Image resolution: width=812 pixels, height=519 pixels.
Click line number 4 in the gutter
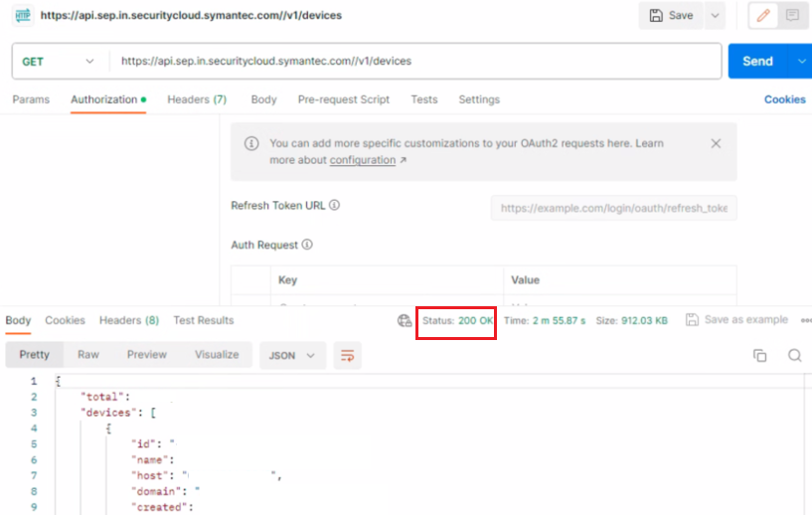(34, 429)
